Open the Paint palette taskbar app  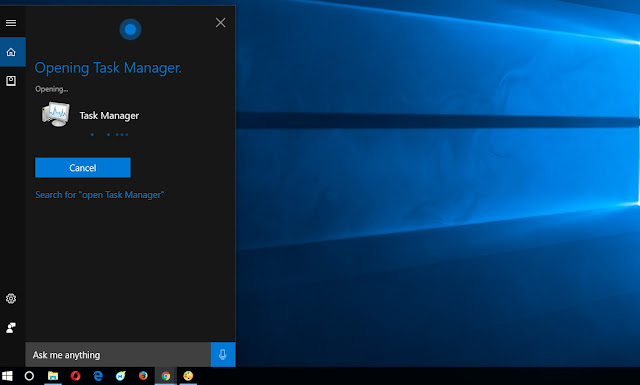(188, 376)
